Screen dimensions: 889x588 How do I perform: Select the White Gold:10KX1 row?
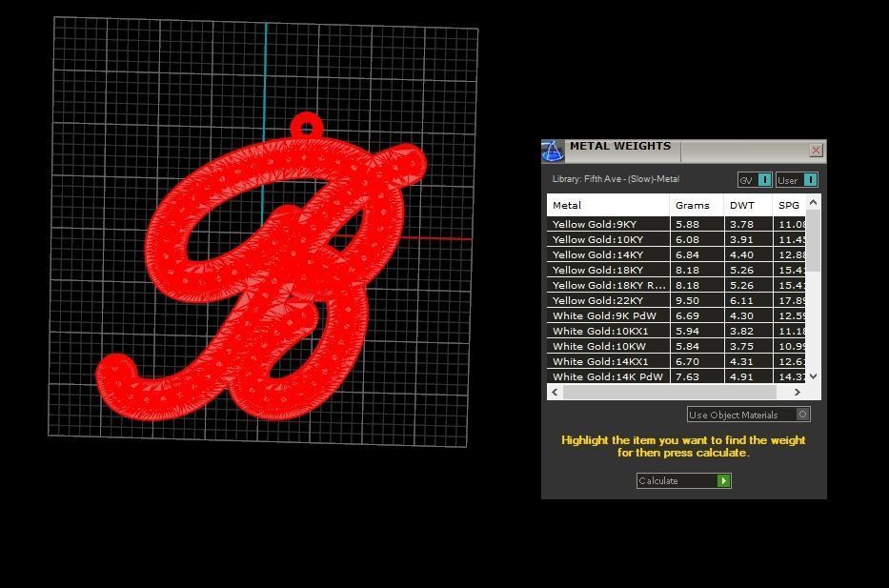coord(676,331)
